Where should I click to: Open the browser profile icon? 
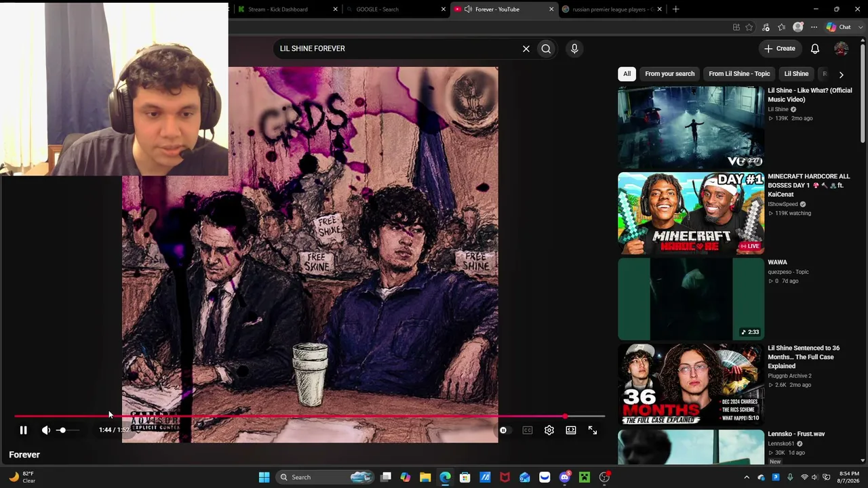pyautogui.click(x=798, y=27)
